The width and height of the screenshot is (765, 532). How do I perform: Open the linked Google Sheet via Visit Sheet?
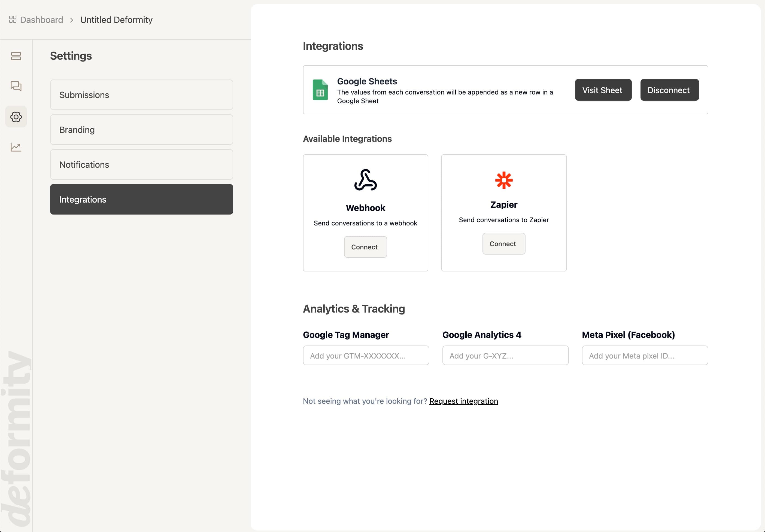tap(603, 90)
